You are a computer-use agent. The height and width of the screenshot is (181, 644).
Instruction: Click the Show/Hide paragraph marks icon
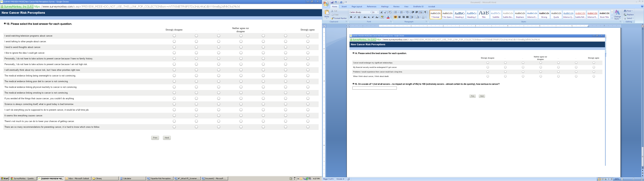tap(425, 12)
